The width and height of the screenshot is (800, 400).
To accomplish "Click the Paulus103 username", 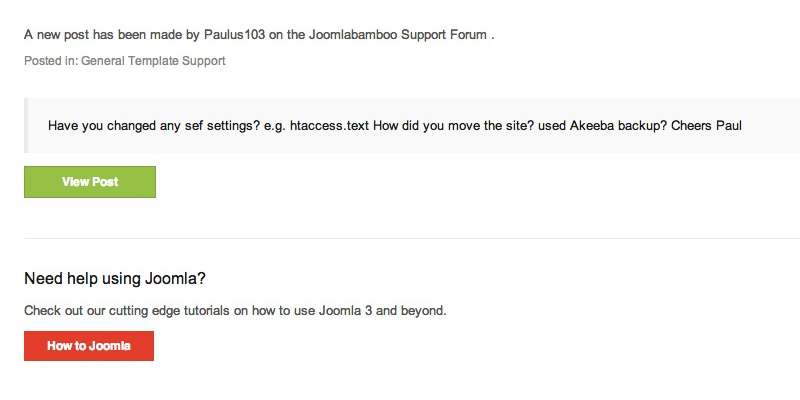I will click(x=235, y=35).
